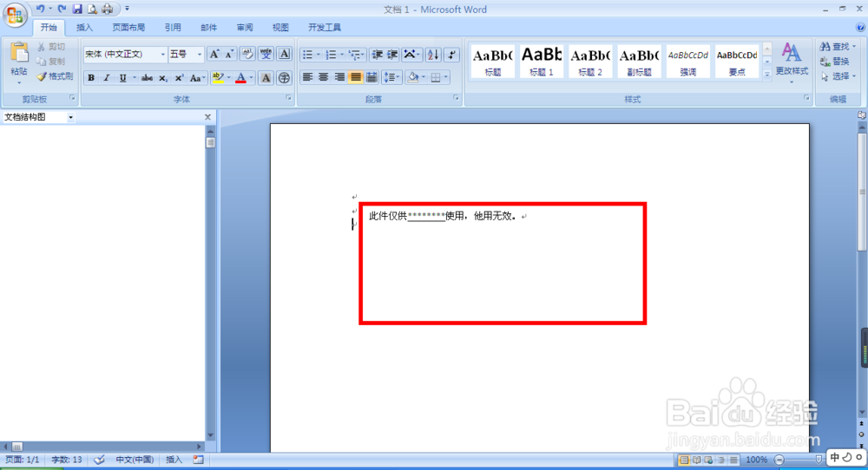868x470 pixels.
Task: Toggle italic formatting
Action: click(107, 79)
